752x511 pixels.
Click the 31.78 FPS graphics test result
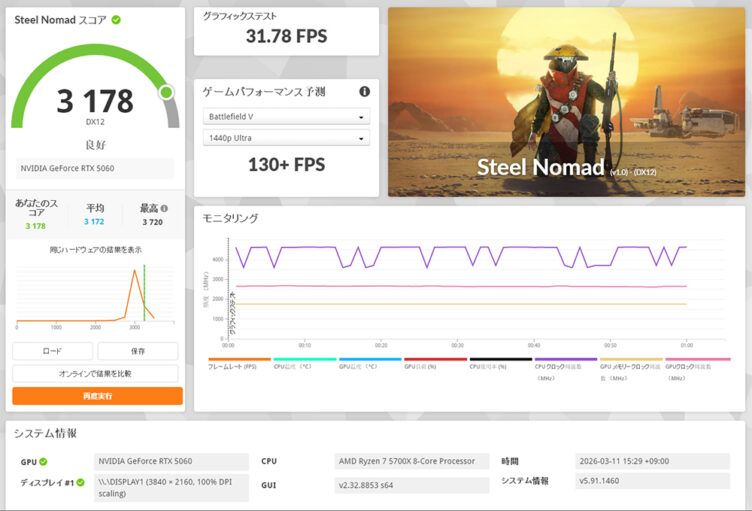tap(286, 36)
